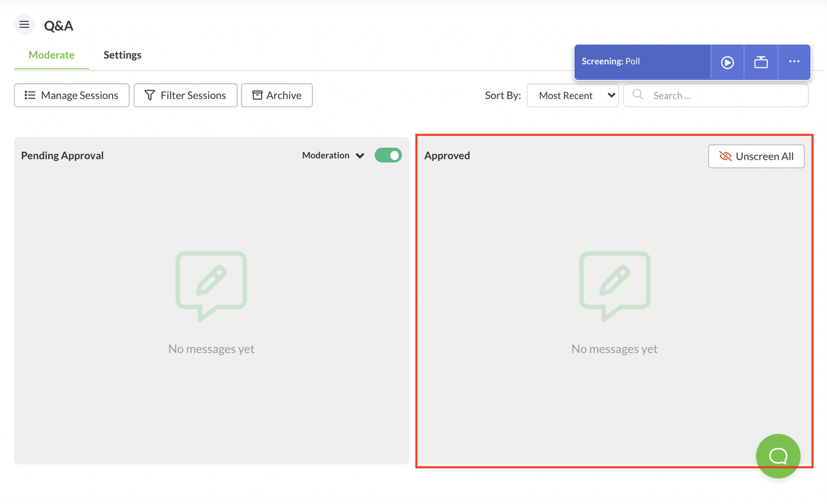
Task: Expand the Moderation dropdown
Action: 333,155
